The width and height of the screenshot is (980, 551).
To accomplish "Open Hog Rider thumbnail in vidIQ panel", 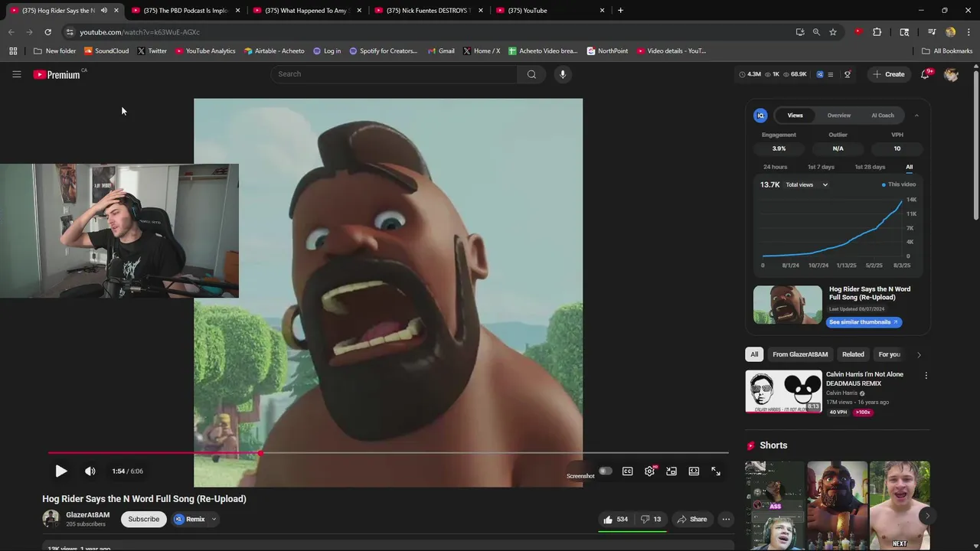I will (787, 305).
